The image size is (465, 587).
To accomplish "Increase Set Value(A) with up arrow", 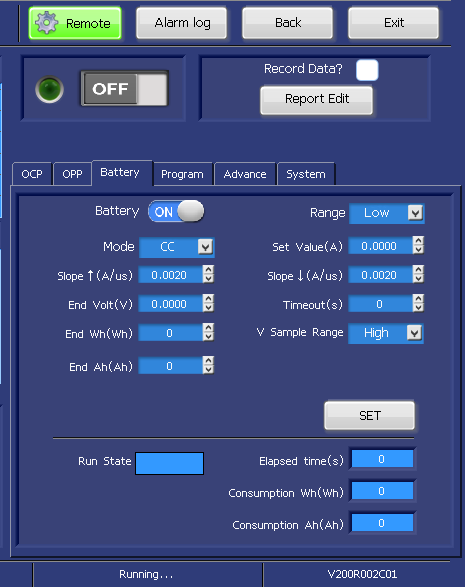I will pos(418,241).
